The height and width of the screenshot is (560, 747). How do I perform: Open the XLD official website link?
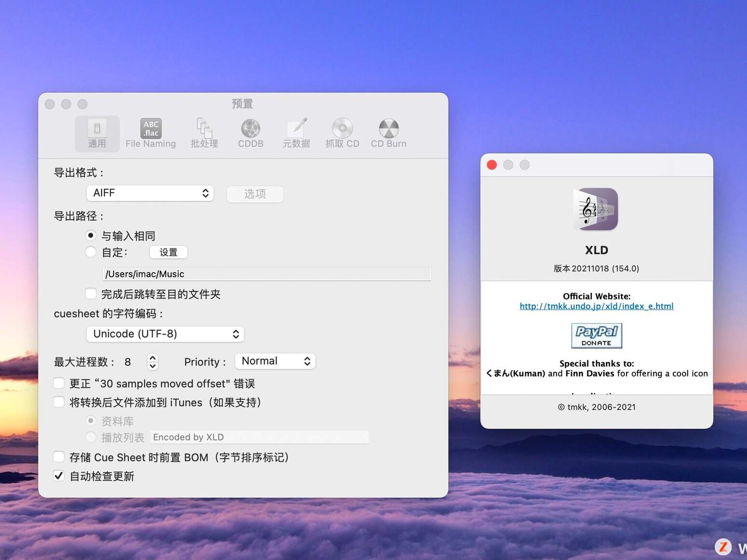tap(596, 306)
